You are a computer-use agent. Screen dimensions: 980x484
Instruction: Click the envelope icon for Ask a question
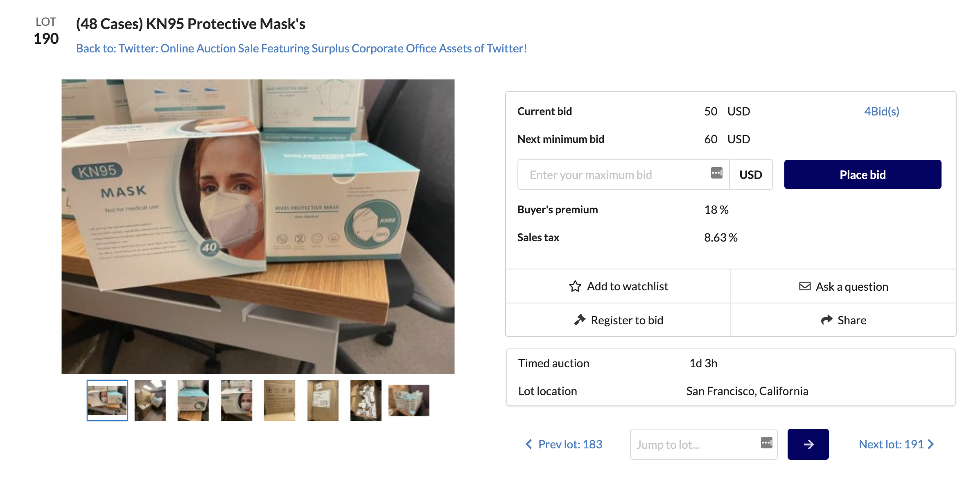[x=805, y=286]
